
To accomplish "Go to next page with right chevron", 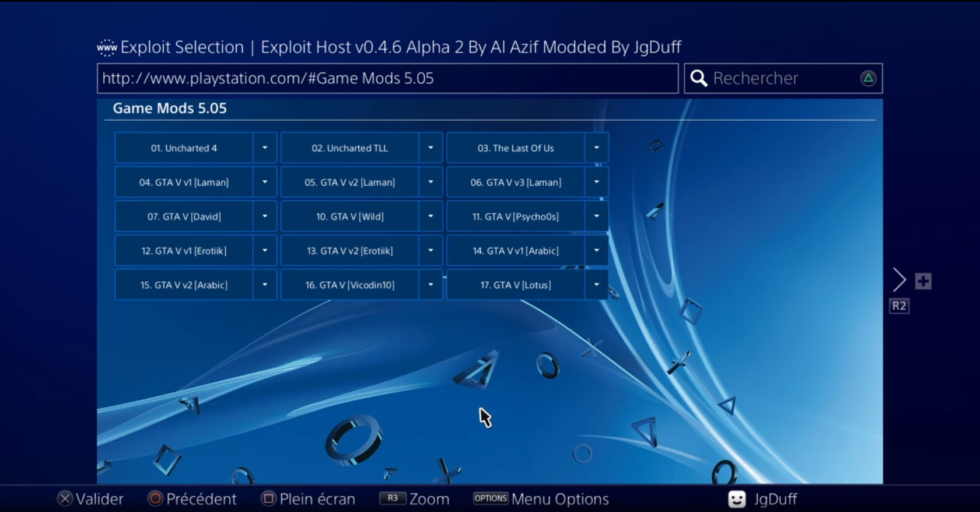I will (899, 280).
